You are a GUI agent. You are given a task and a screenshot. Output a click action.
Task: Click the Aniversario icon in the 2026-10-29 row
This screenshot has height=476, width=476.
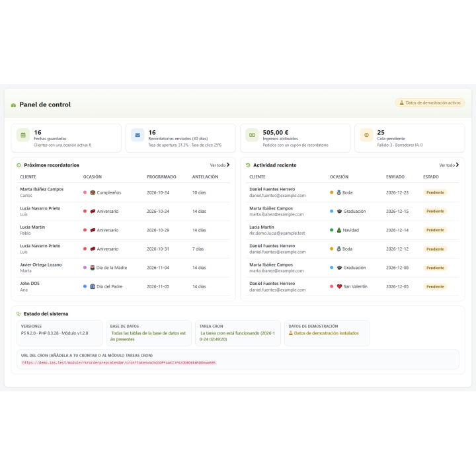click(93, 230)
